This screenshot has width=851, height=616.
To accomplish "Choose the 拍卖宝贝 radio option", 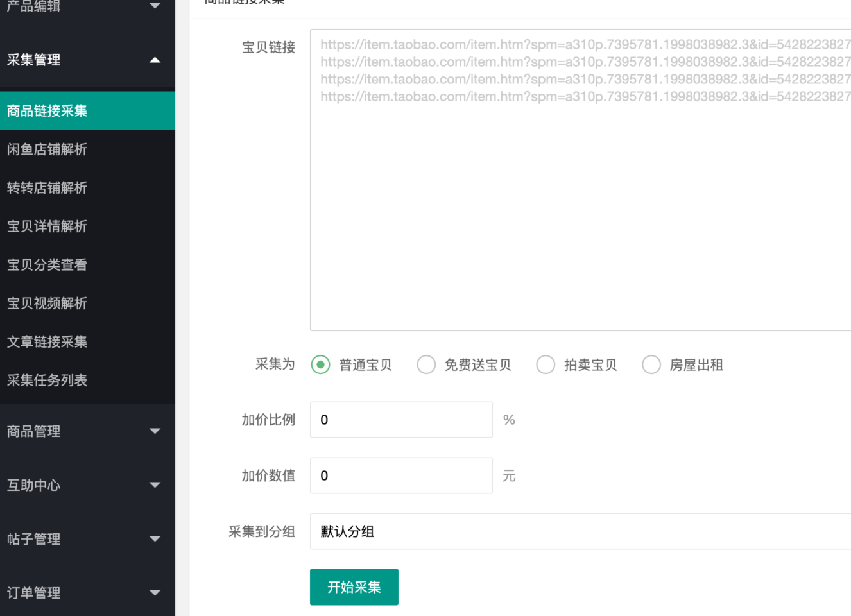I will click(x=546, y=364).
